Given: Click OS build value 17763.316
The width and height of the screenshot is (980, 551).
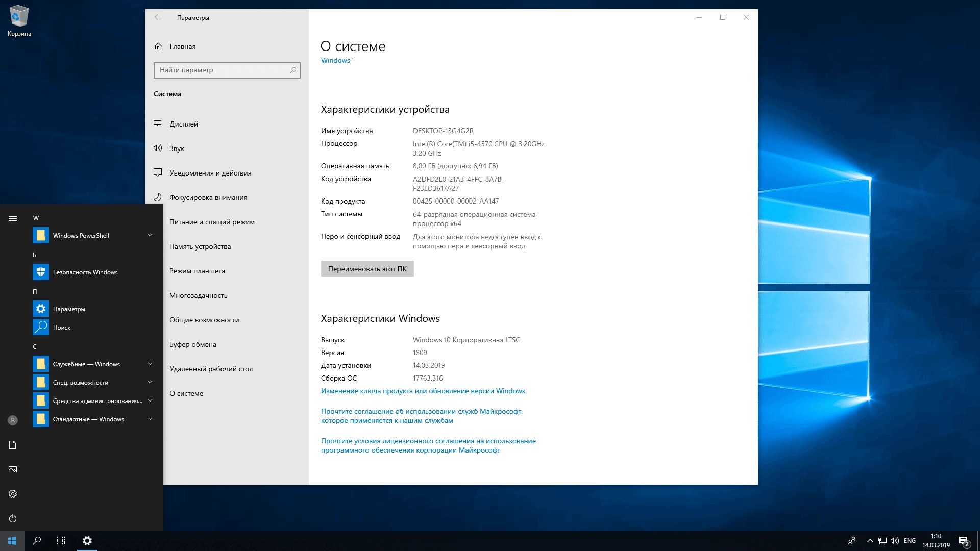Looking at the screenshot, I should pos(428,378).
